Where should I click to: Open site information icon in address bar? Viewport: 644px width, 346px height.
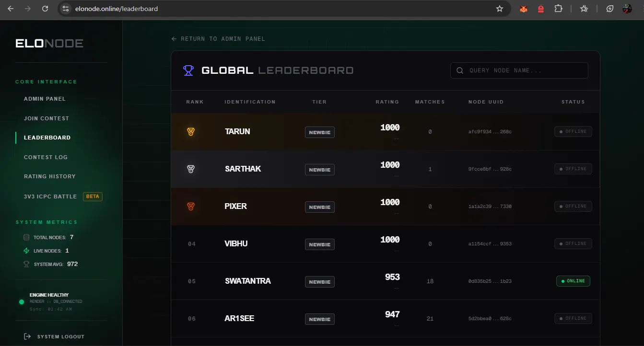coord(66,9)
